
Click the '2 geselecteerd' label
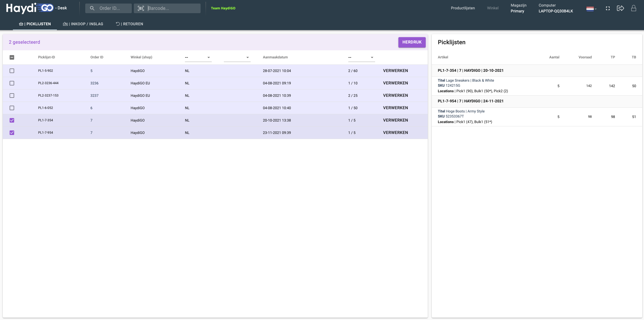pos(24,42)
